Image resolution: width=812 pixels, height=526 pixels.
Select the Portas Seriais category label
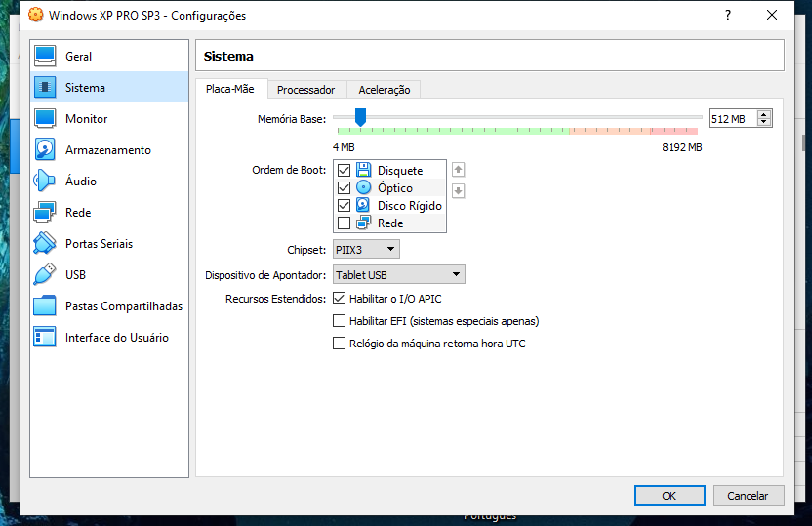click(99, 243)
